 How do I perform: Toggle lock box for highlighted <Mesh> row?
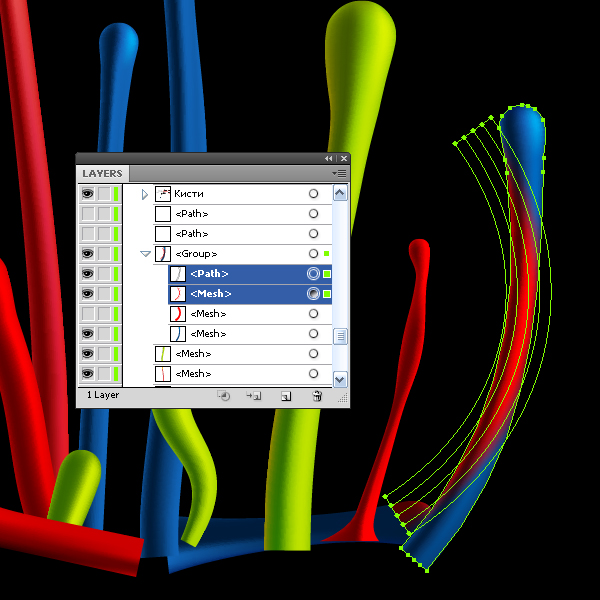tap(104, 293)
